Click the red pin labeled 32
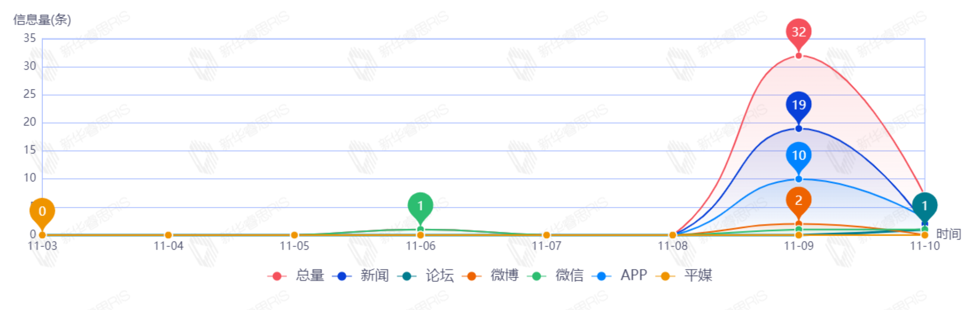 pyautogui.click(x=799, y=32)
